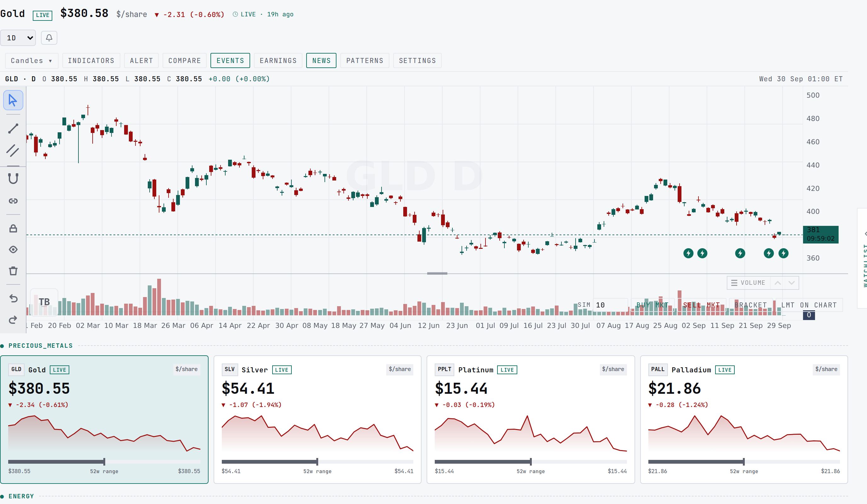Click the 381 current price label
Screen dimensions: 867x504
click(x=821, y=234)
